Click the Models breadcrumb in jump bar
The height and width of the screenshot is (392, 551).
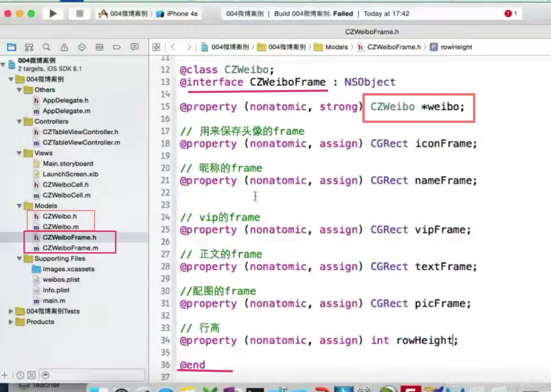[331, 47]
